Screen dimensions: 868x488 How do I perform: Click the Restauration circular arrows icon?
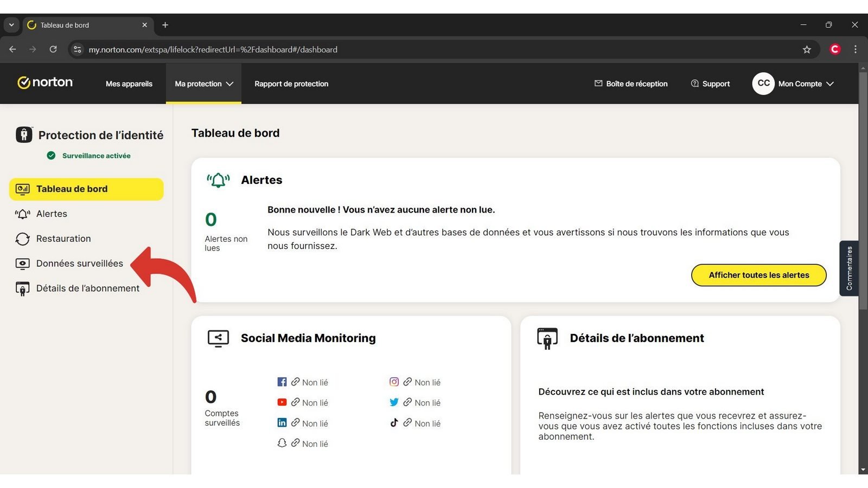click(x=23, y=239)
